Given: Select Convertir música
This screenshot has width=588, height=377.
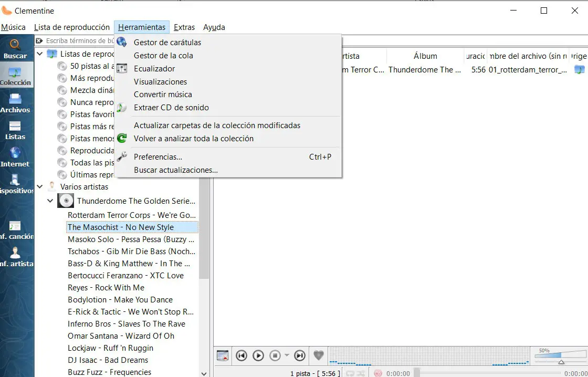Looking at the screenshot, I should pos(228,95).
